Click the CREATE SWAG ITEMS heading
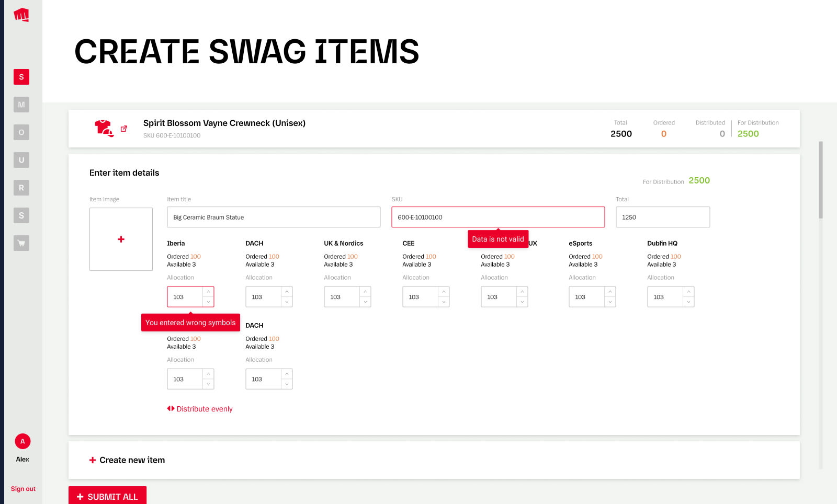Viewport: 837px width, 504px height. 247,52
